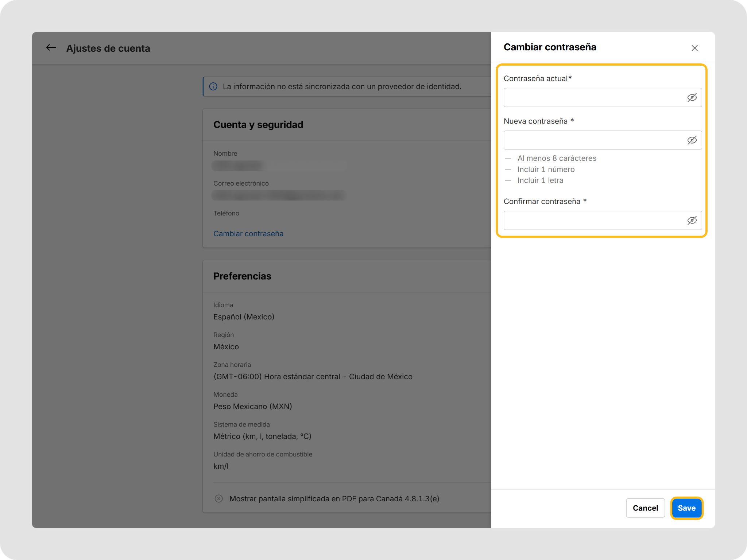Screen dimensions: 747x560
Task: Click the circled X icon beside Mostrar pantalla simplificada
Action: click(219, 498)
